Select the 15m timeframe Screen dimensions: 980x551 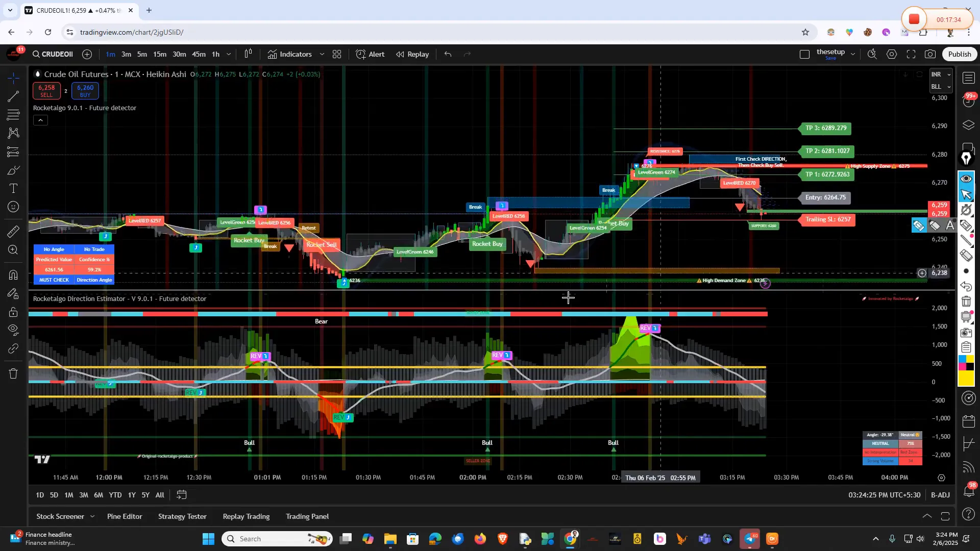click(159, 54)
